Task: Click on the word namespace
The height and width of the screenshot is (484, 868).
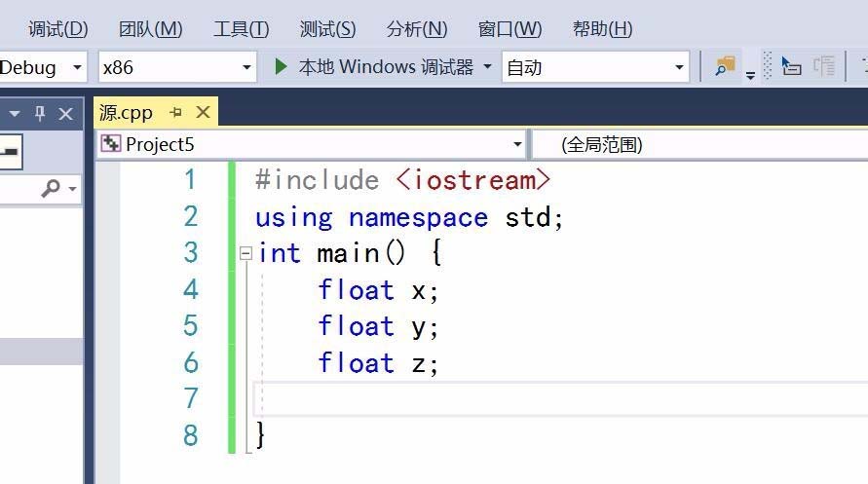Action: click(418, 217)
